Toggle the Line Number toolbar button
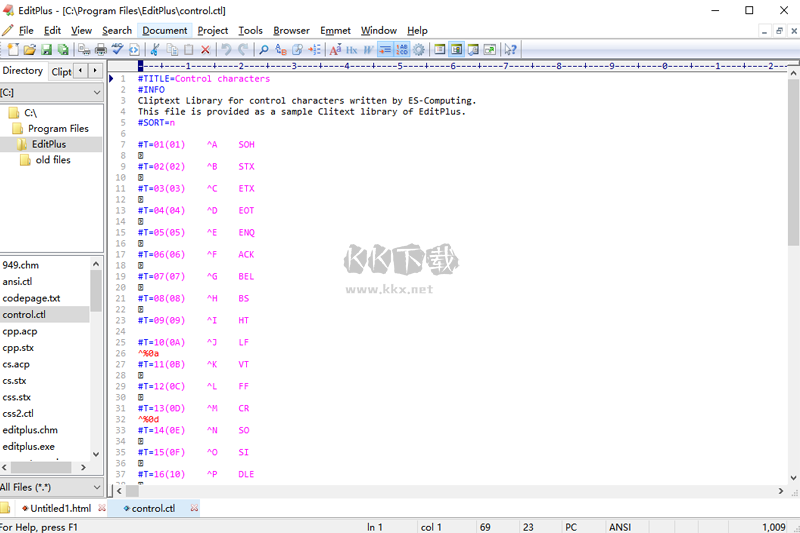This screenshot has height=533, width=800. point(402,49)
